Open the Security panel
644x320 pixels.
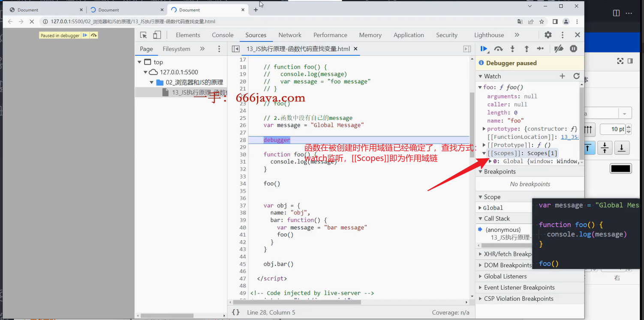(447, 35)
